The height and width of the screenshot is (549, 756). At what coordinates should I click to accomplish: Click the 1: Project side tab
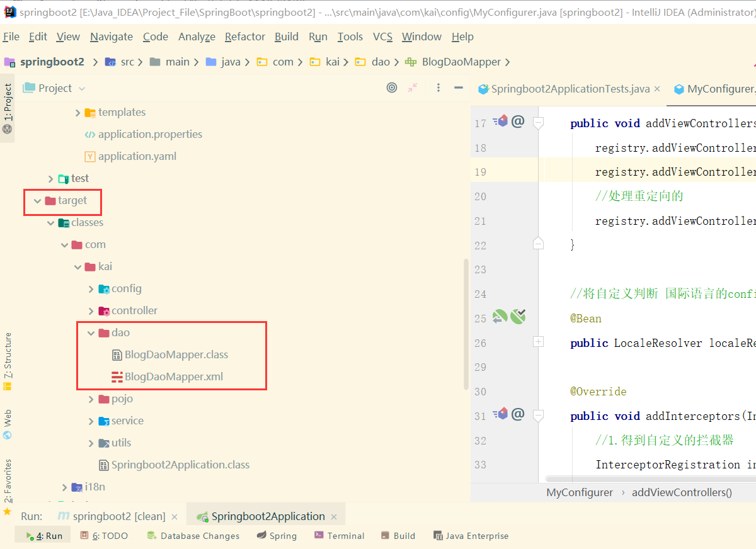(8, 108)
